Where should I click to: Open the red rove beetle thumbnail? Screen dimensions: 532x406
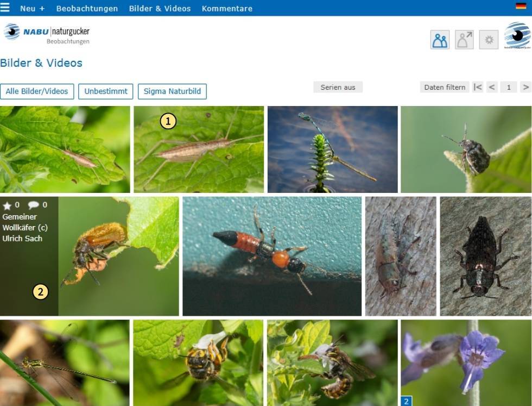click(x=272, y=256)
